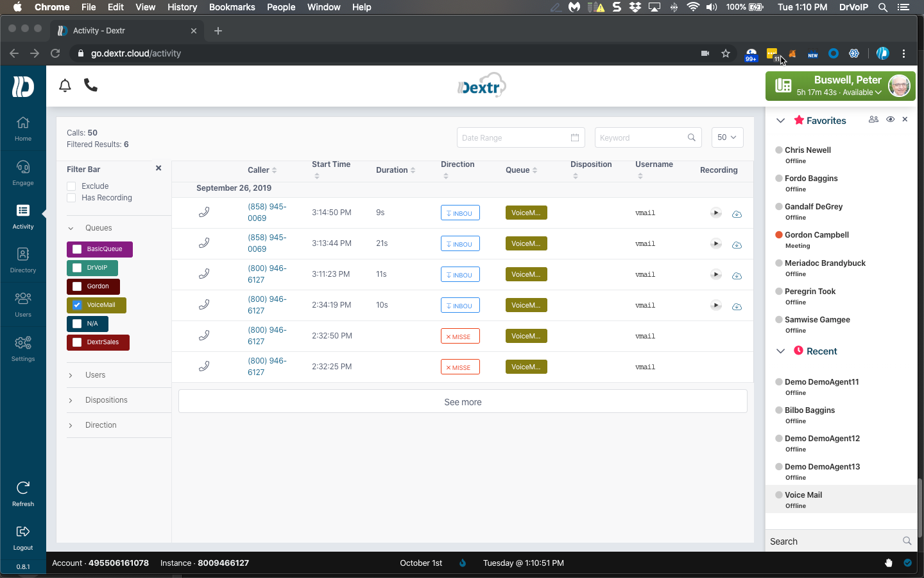Play the recording for the 3:14:50 PM call

pos(716,213)
